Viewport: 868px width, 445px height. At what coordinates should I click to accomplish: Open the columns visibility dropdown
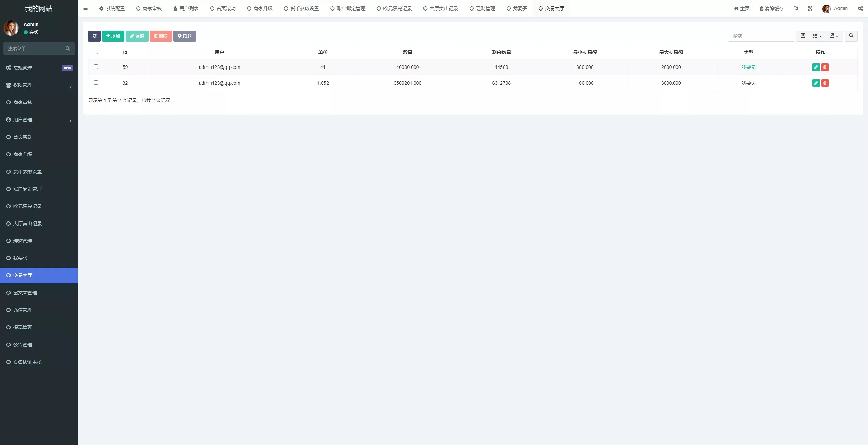[x=817, y=36]
